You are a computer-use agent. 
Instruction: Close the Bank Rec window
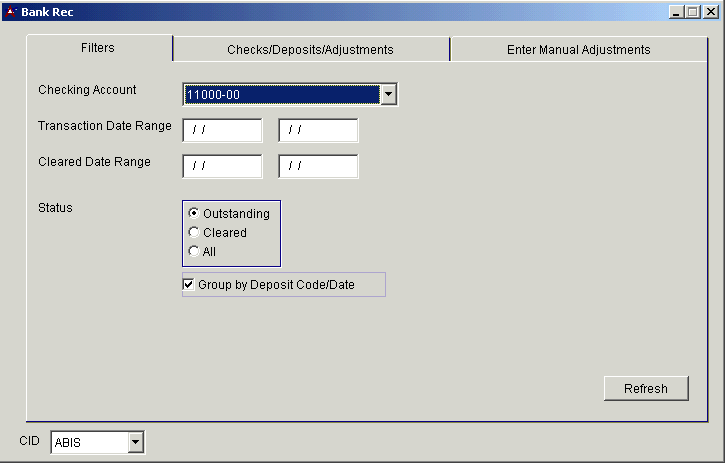(710, 12)
